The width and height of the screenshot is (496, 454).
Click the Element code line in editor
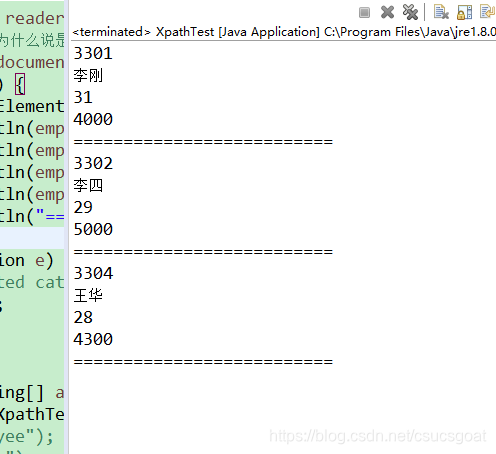pos(32,106)
